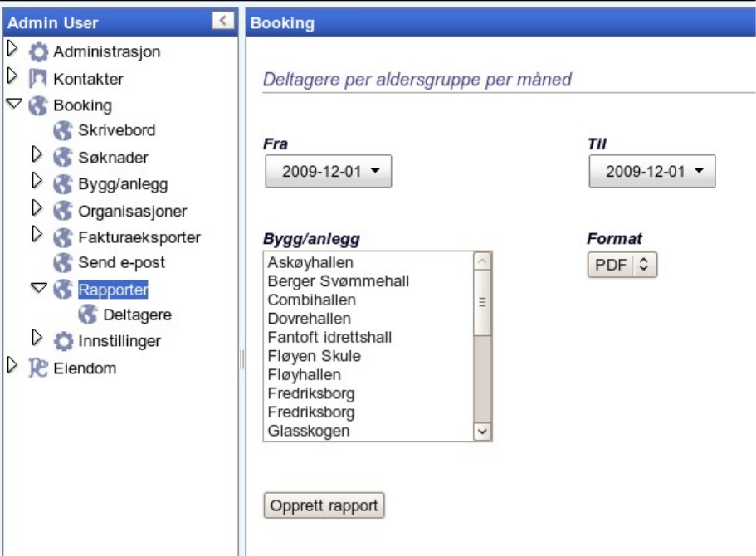Open Fakturaeksporter in the sidebar tree
Image resolution: width=756 pixels, height=556 pixels.
point(139,237)
